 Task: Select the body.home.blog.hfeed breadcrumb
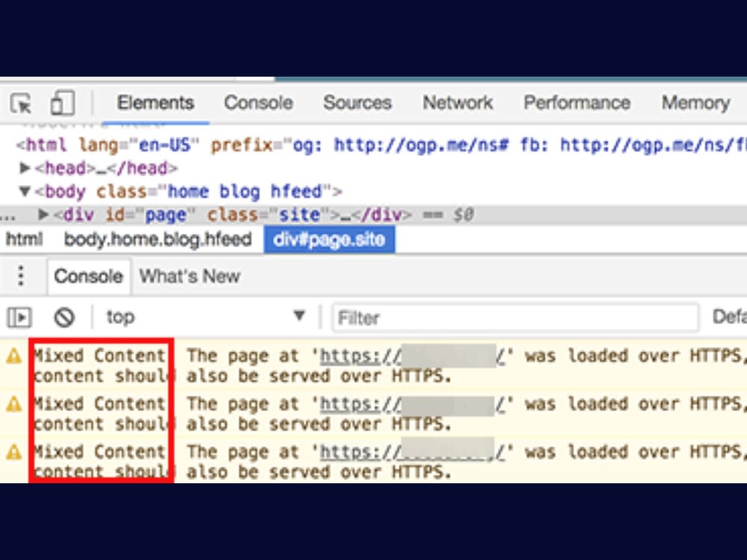click(x=158, y=240)
